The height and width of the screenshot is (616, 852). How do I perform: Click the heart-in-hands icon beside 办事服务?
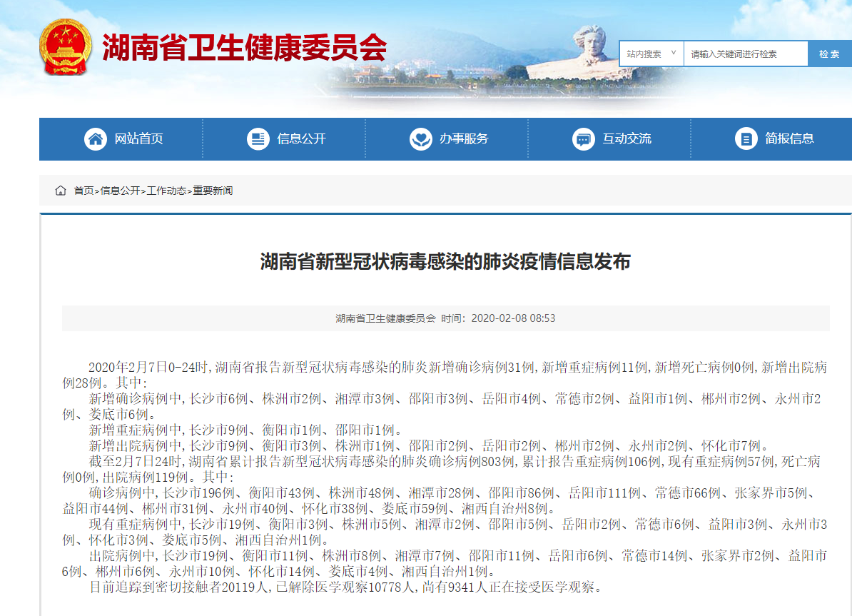[420, 138]
